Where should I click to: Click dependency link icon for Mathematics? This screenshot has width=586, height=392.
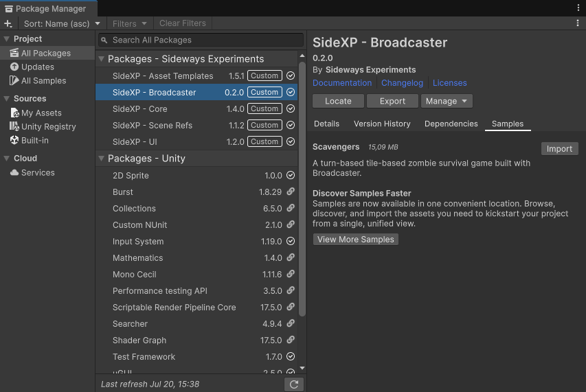(x=291, y=257)
